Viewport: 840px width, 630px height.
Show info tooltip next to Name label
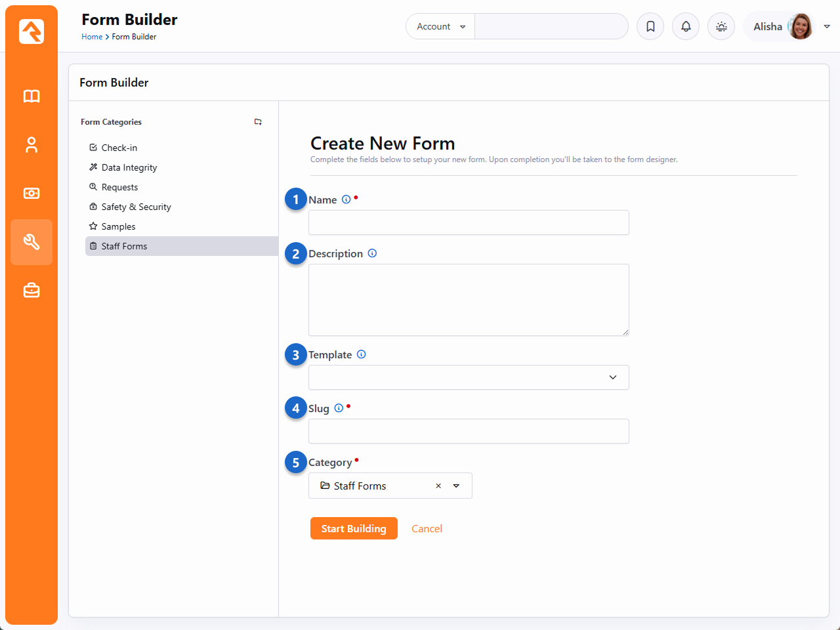click(x=346, y=199)
